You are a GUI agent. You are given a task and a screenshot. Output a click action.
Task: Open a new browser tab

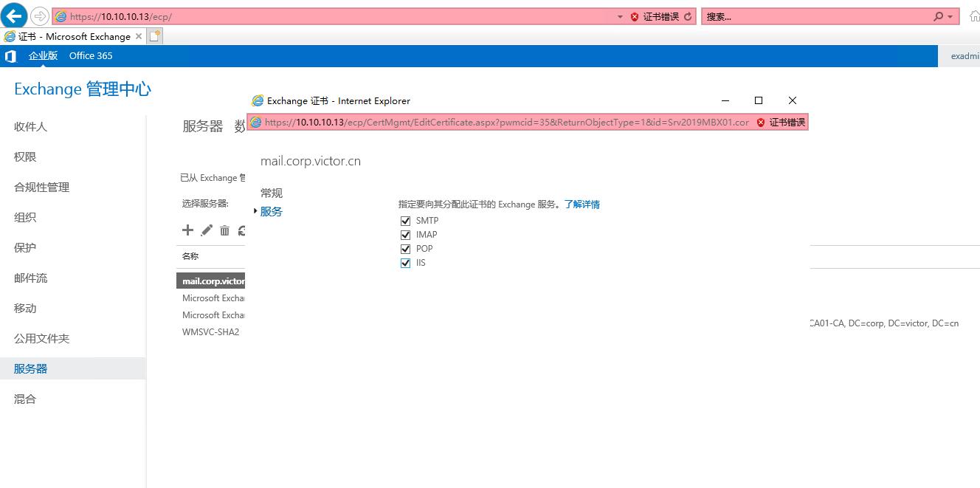153,35
